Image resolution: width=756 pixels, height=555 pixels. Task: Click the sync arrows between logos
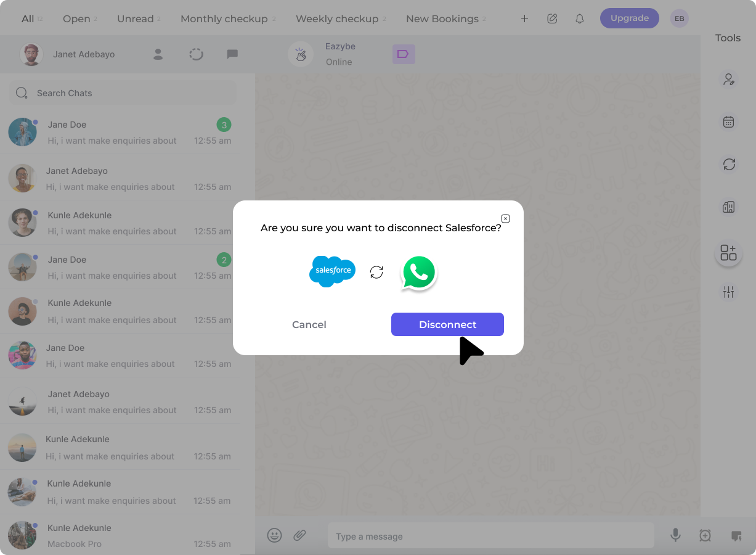(376, 272)
